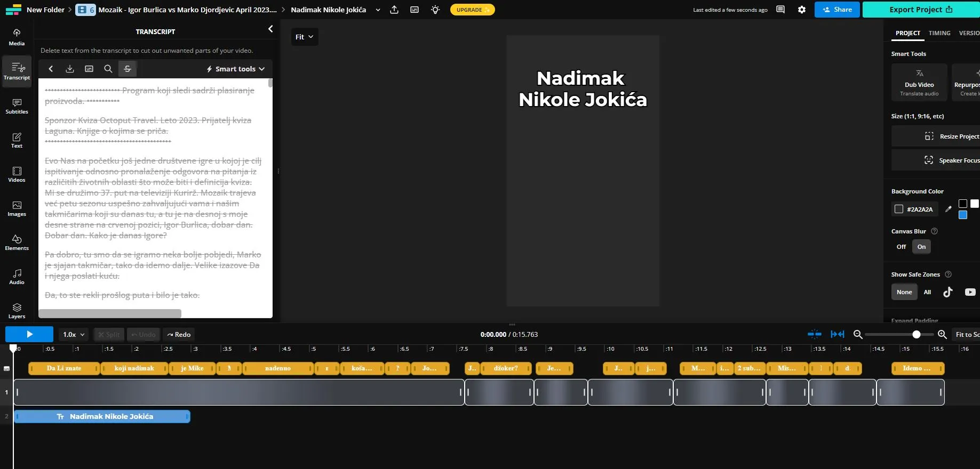Open project settings gear

[x=801, y=10]
